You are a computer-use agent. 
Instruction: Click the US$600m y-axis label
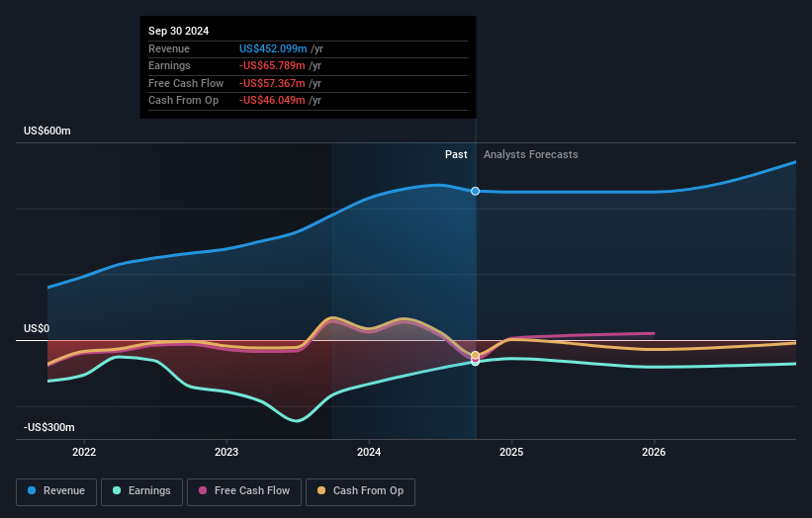point(47,130)
